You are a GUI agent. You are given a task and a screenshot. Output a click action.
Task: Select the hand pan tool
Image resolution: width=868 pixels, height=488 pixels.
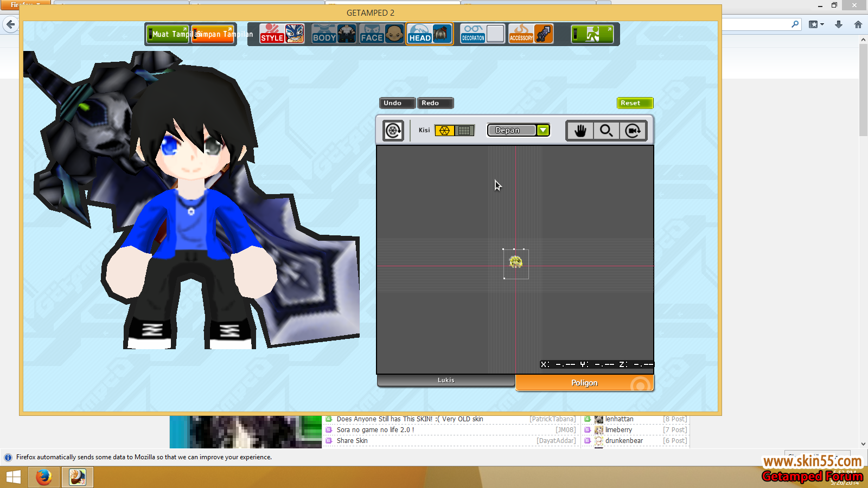click(x=580, y=131)
